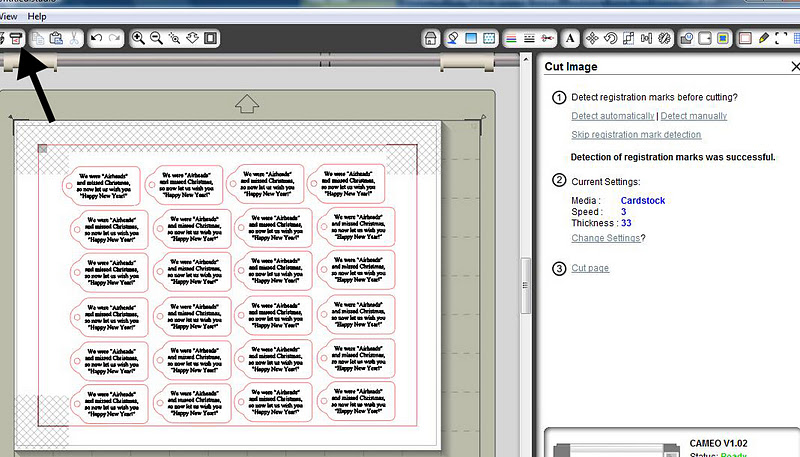Viewport: 800px width, 457px height.
Task: Open the Fill Pattern window
Action: [489, 38]
